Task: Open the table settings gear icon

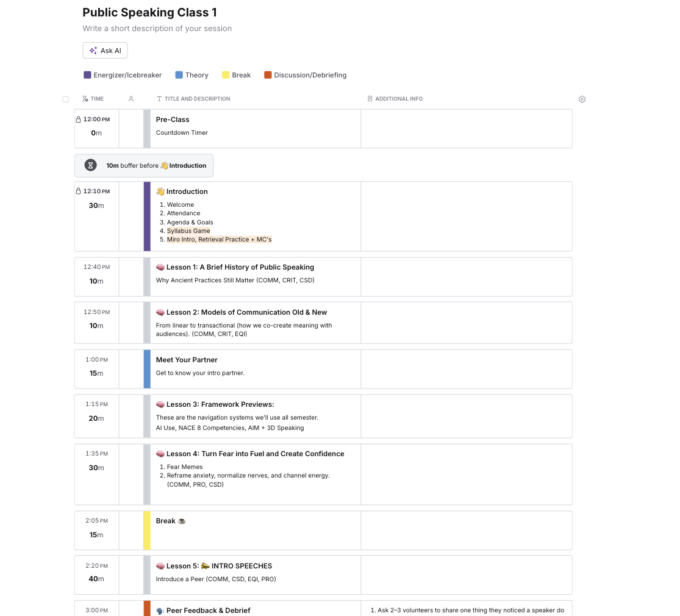Action: pos(582,99)
